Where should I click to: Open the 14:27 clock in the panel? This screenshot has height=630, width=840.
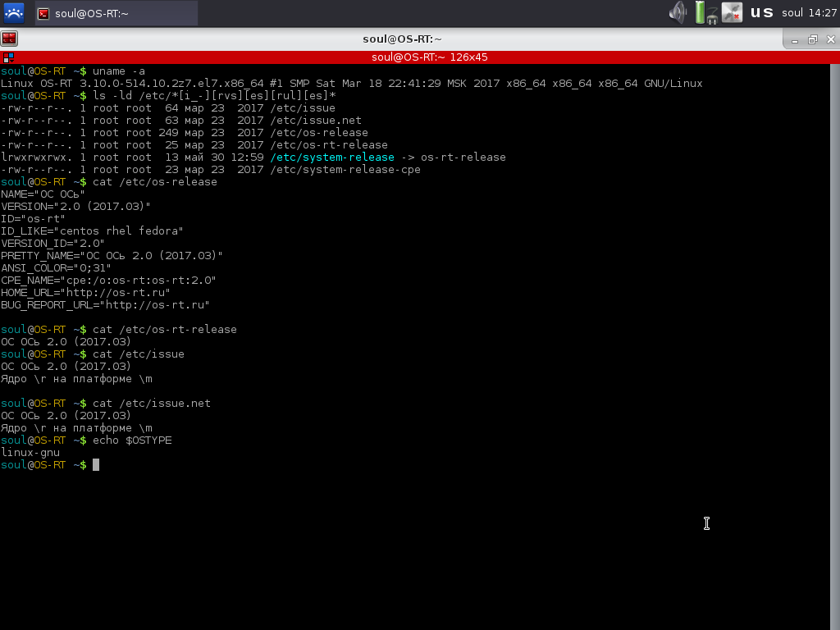pos(822,13)
